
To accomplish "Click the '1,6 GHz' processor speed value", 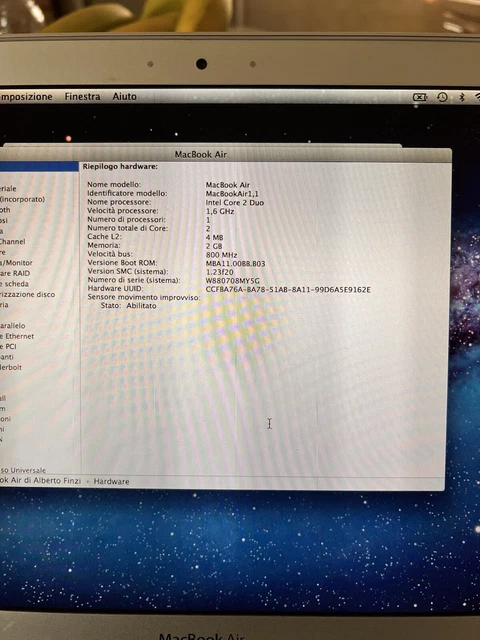I will coord(220,211).
